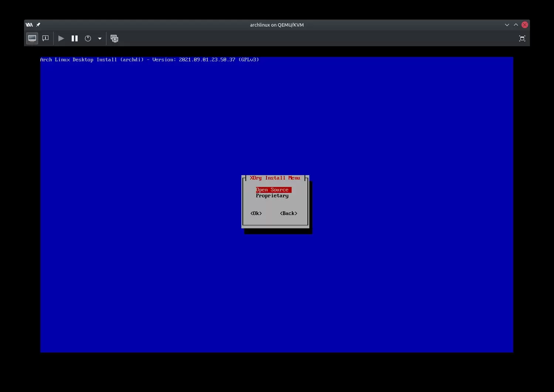This screenshot has width=554, height=392.
Task: Open the virt-manager window menu icon
Action: tap(29, 25)
